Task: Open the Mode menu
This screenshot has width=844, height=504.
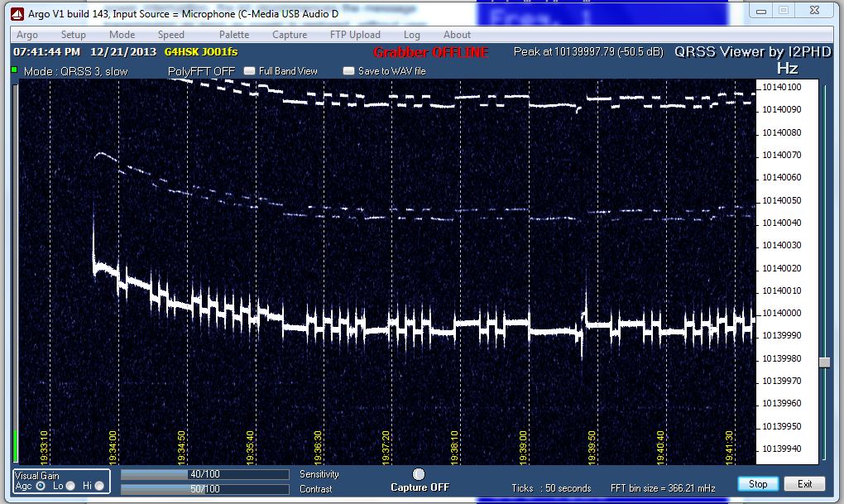Action: coord(122,35)
